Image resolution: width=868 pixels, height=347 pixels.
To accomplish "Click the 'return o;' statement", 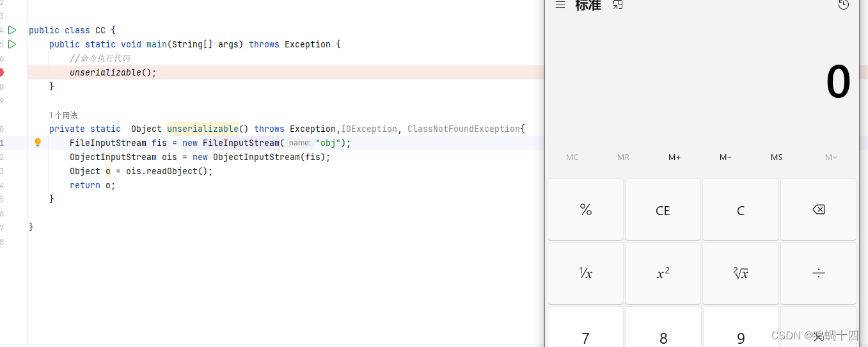I will coord(93,185).
